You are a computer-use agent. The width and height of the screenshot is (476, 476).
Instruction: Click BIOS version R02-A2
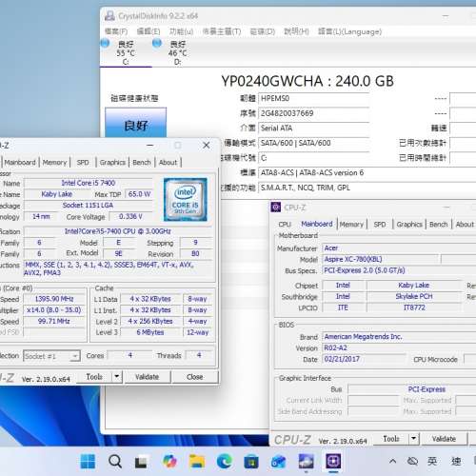click(x=399, y=347)
